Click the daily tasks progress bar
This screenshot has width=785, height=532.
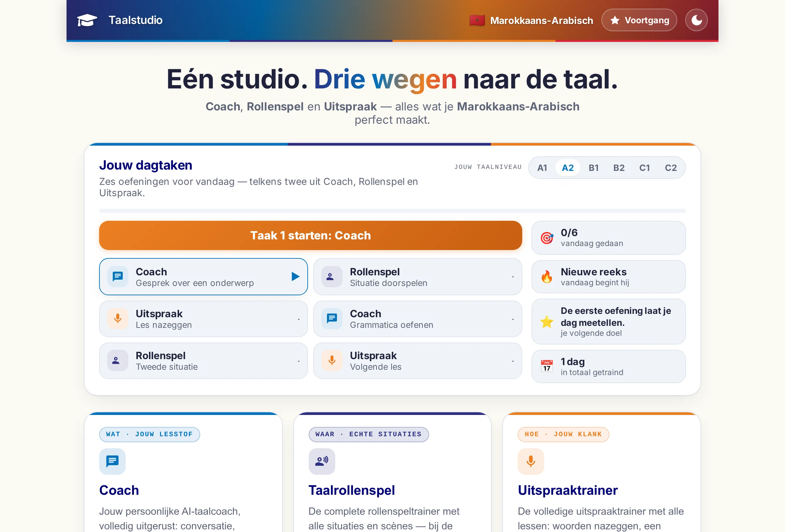(x=392, y=211)
